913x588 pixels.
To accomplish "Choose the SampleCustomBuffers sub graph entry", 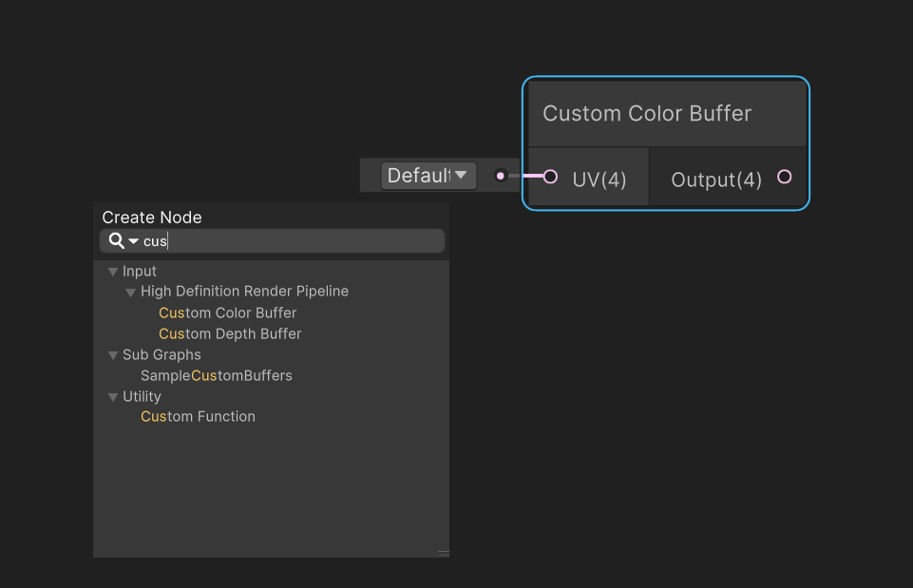I will pyautogui.click(x=217, y=376).
